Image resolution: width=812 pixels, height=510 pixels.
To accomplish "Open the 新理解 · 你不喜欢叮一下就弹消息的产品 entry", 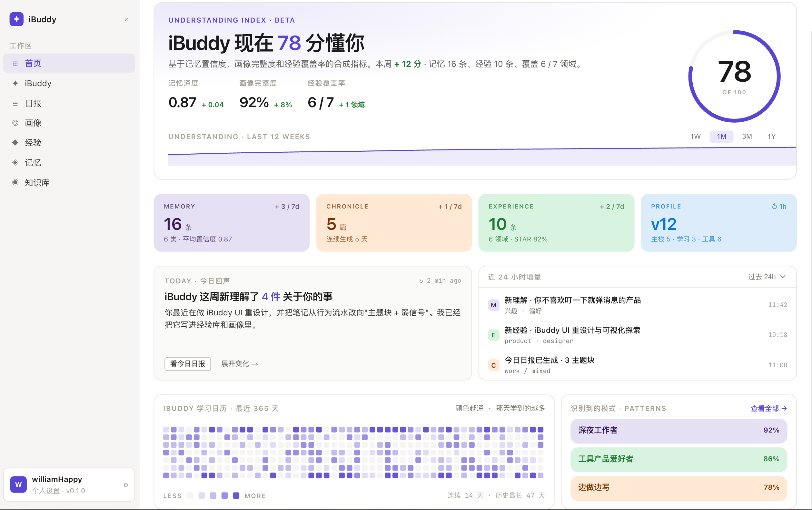I will point(638,305).
